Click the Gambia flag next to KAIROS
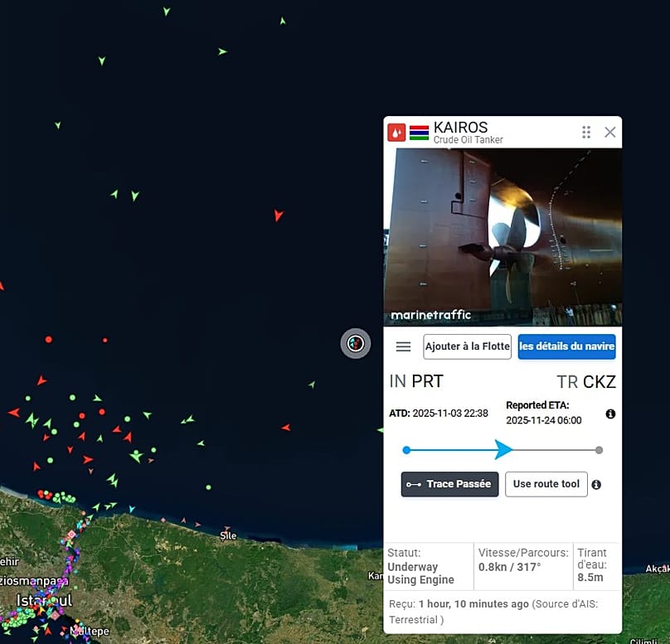Viewport: 670px width, 644px height. 419,133
